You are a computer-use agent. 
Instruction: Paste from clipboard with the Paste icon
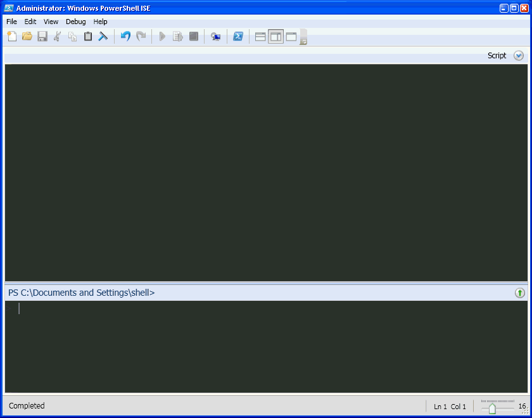[88, 36]
